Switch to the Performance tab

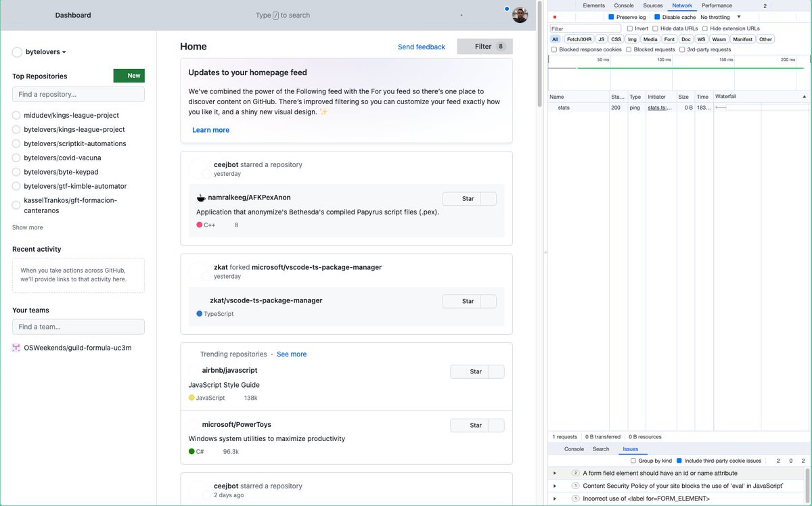[717, 5]
